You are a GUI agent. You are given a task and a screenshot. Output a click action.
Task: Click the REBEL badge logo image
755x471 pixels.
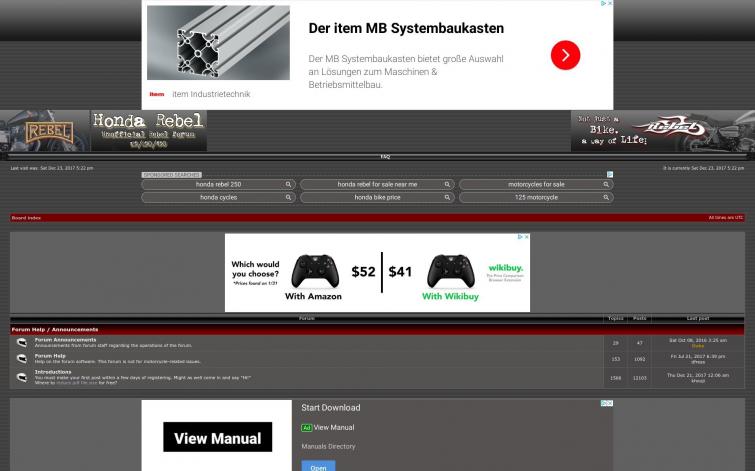(45, 131)
